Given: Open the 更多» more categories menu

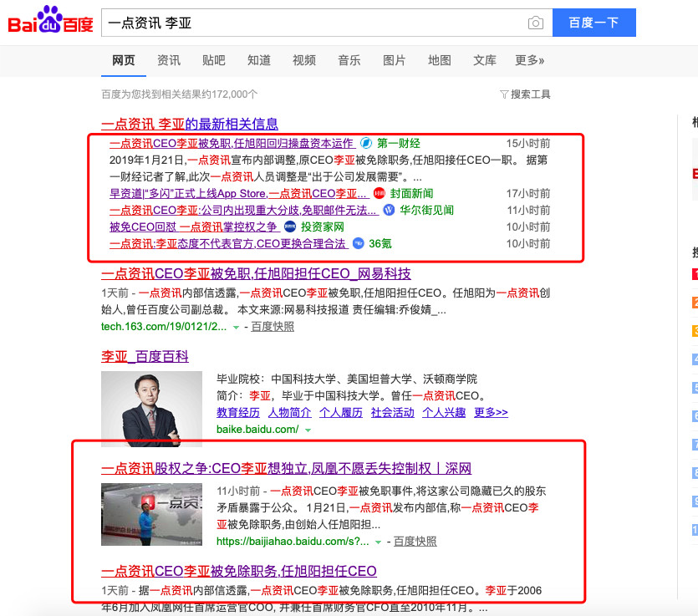Looking at the screenshot, I should (x=530, y=60).
